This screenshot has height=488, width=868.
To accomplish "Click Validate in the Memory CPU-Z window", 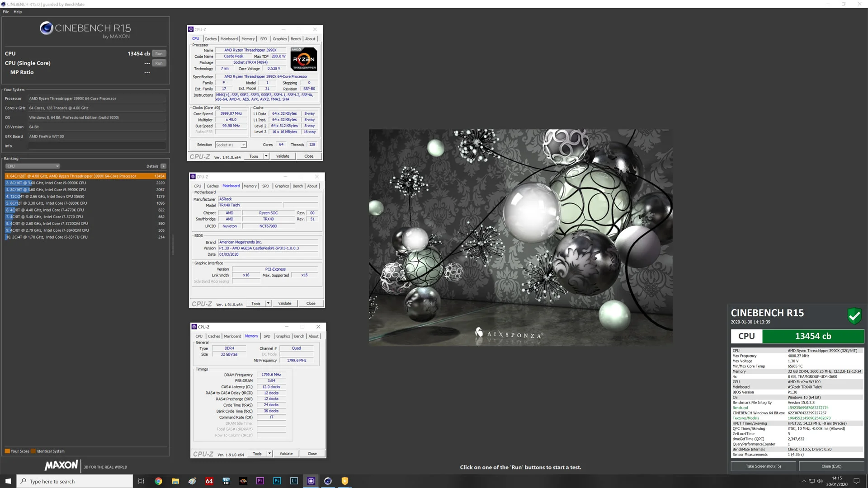I will (286, 454).
